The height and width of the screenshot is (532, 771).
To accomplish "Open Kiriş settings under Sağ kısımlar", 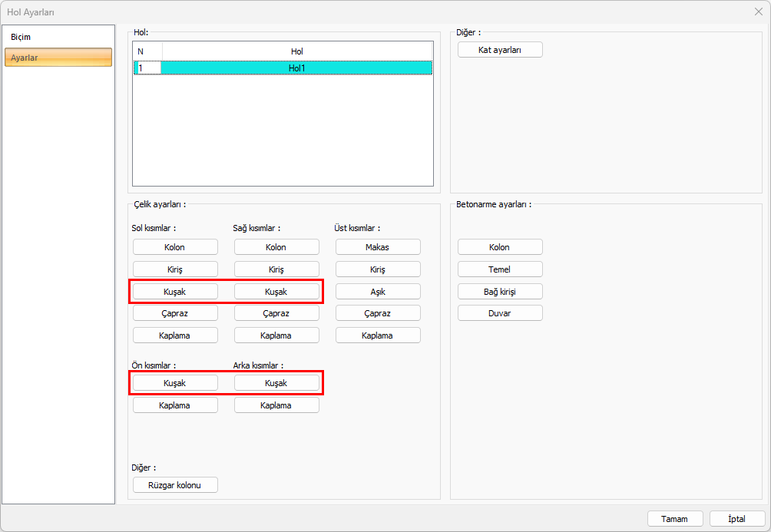I will pyautogui.click(x=276, y=269).
